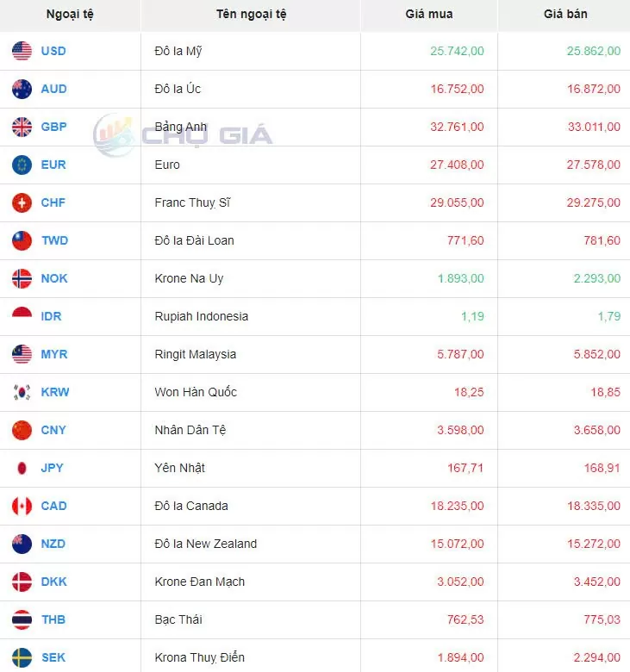The width and height of the screenshot is (630, 672).
Task: Click the European Union flag icon
Action: 22,165
